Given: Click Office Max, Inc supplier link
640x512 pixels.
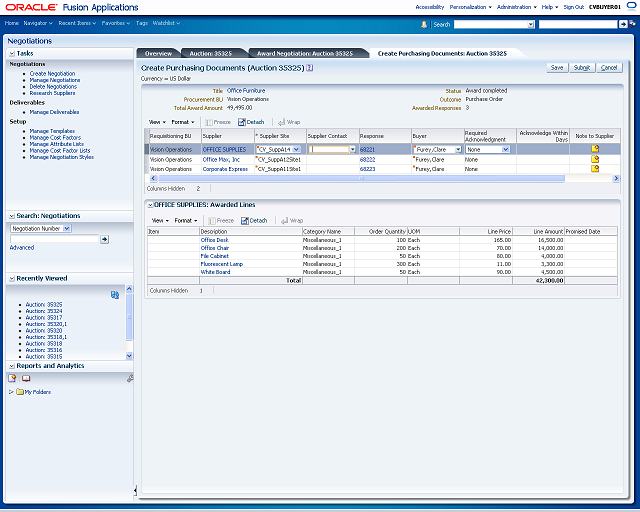Looking at the screenshot, I should pyautogui.click(x=221, y=160).
